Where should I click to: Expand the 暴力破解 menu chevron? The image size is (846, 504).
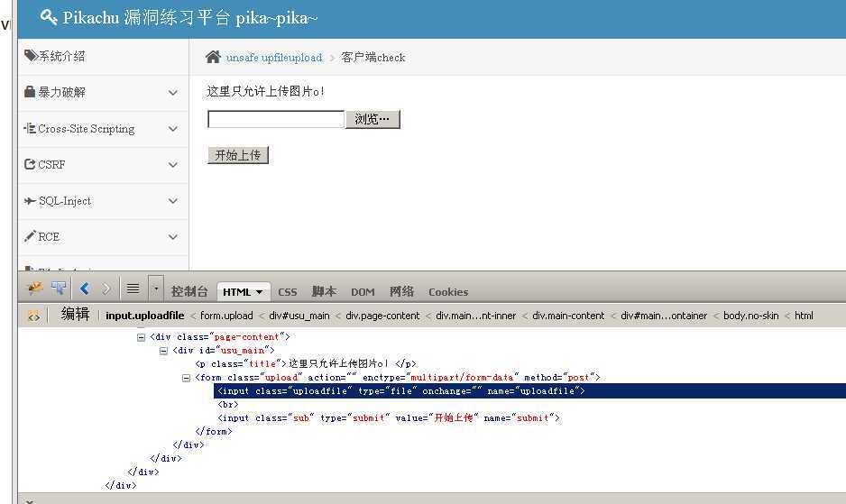[172, 93]
